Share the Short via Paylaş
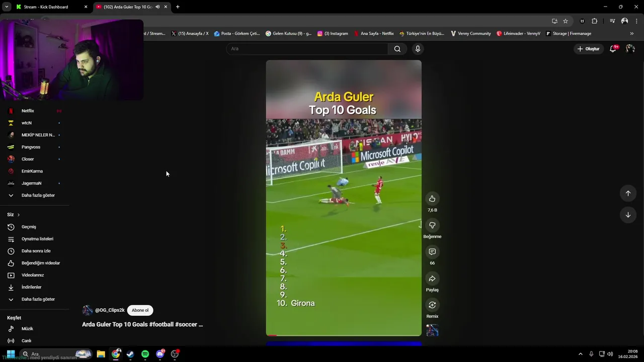 (x=432, y=279)
